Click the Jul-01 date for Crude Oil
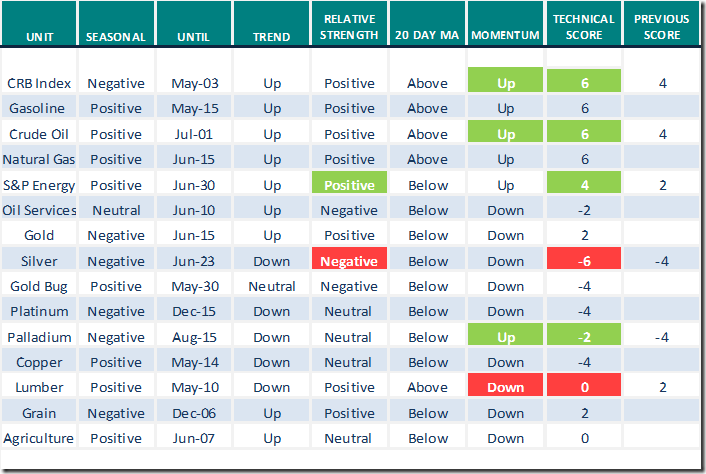Screen dimensions: 706x474 tap(194, 134)
